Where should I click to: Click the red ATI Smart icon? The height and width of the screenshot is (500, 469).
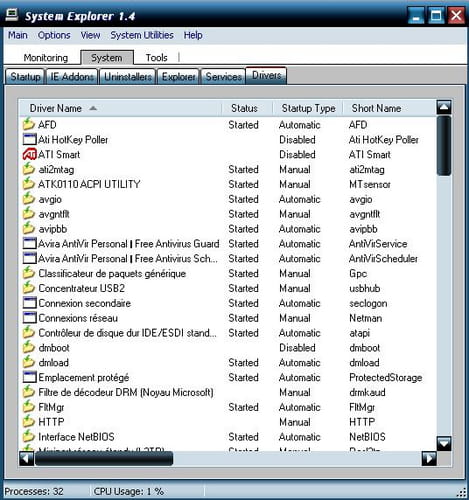29,154
